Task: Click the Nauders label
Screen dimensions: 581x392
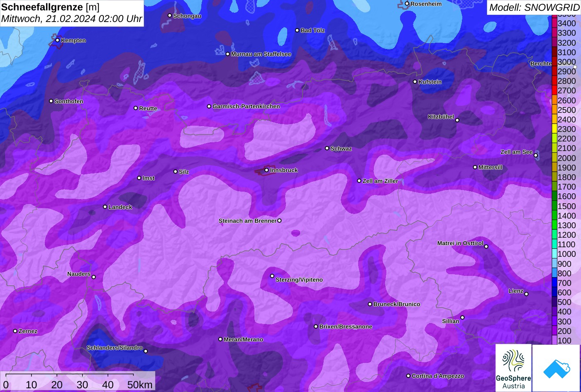Action: [x=79, y=274]
